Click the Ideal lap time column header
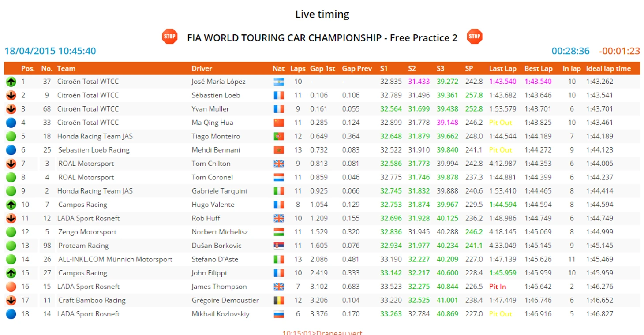 (x=608, y=68)
